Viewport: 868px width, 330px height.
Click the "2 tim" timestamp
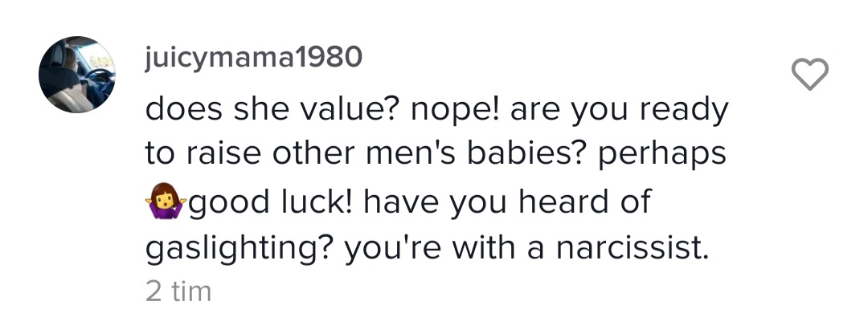coord(178,291)
